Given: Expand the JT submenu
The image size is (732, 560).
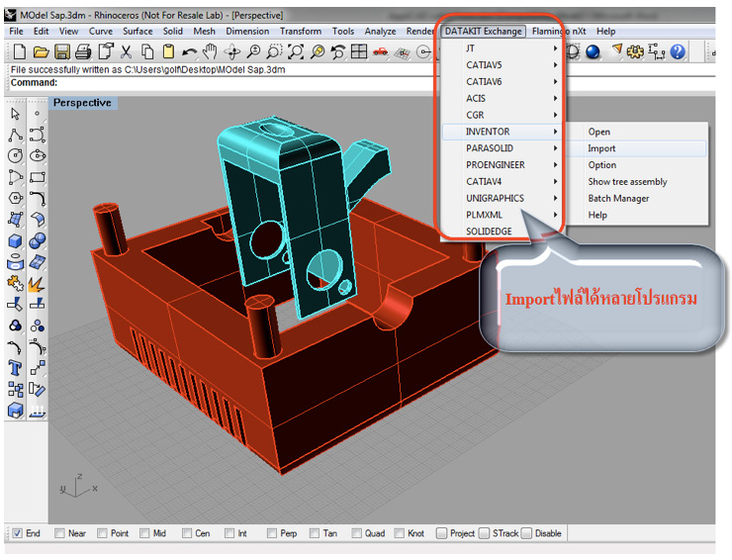Looking at the screenshot, I should 503,48.
